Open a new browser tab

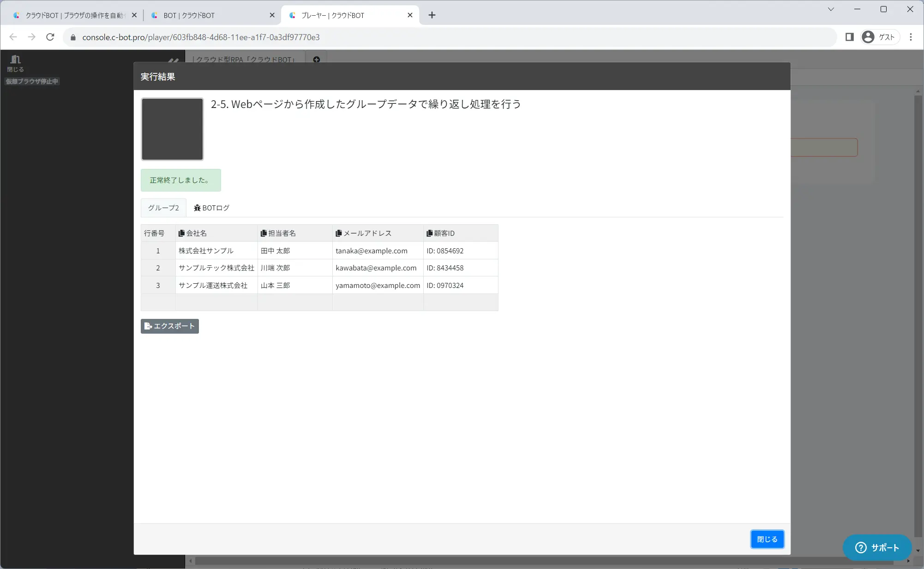pos(432,15)
